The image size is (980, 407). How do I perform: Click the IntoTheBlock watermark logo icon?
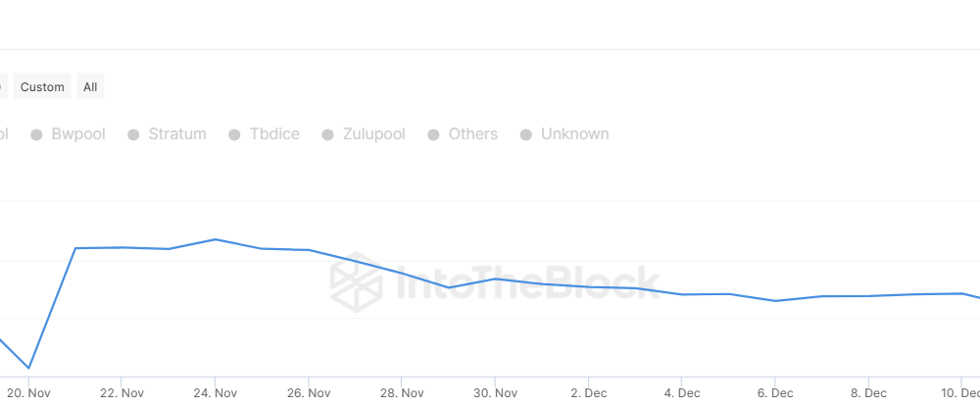(x=357, y=282)
